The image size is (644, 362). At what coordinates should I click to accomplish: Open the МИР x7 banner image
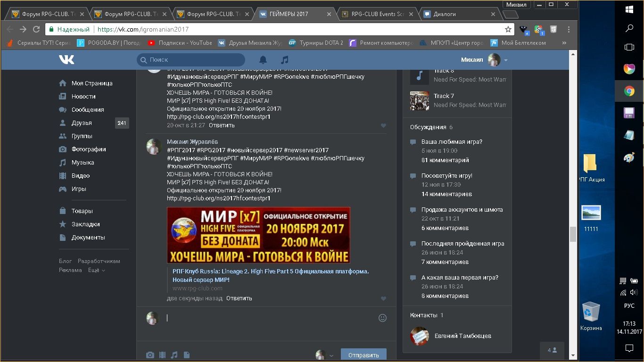click(258, 235)
